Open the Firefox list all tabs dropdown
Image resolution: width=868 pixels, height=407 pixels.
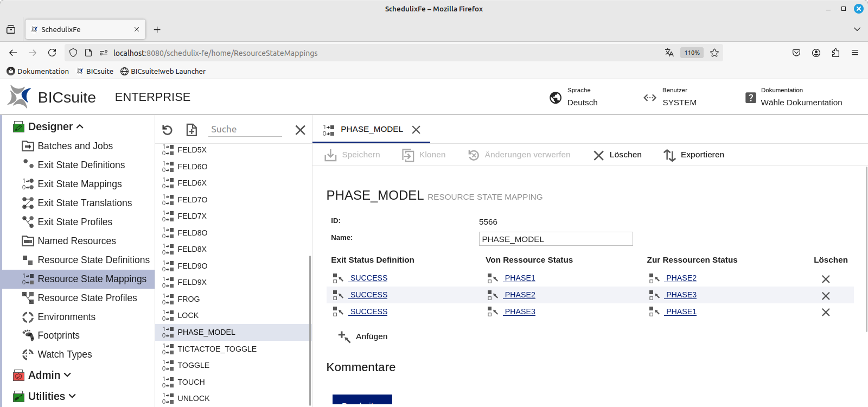point(857,29)
